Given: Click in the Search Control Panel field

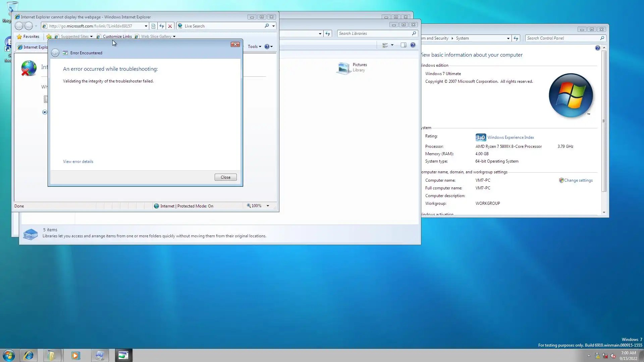Looking at the screenshot, I should click(562, 38).
